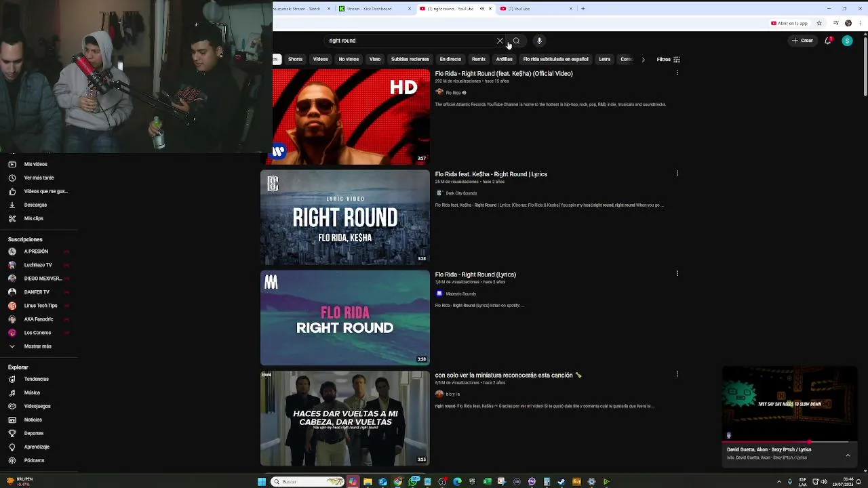Open the Crear menu button

802,41
